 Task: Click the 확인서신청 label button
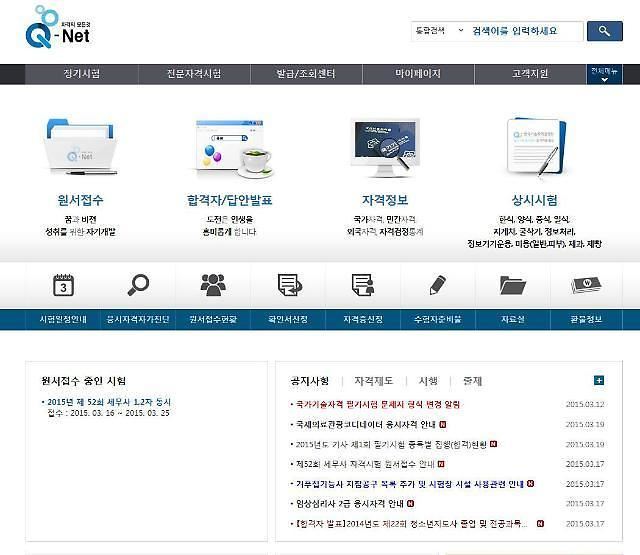point(288,320)
